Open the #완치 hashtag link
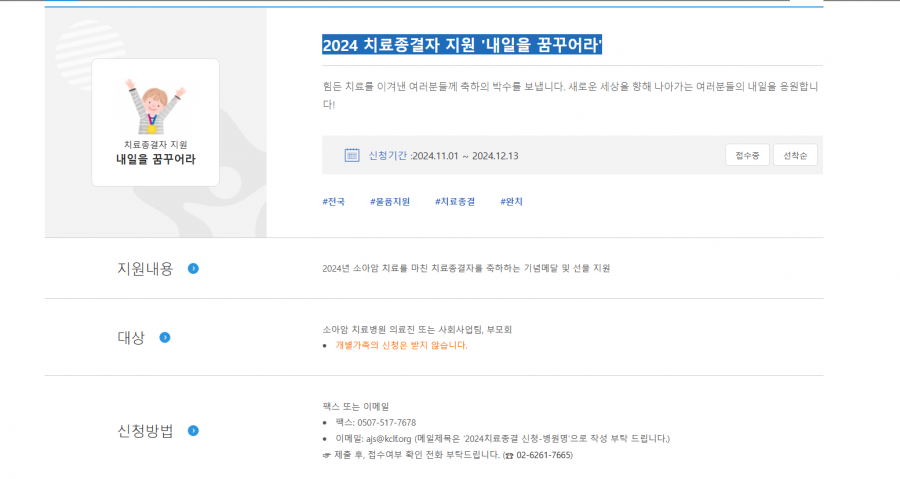Image resolution: width=900 pixels, height=479 pixels. coord(511,202)
